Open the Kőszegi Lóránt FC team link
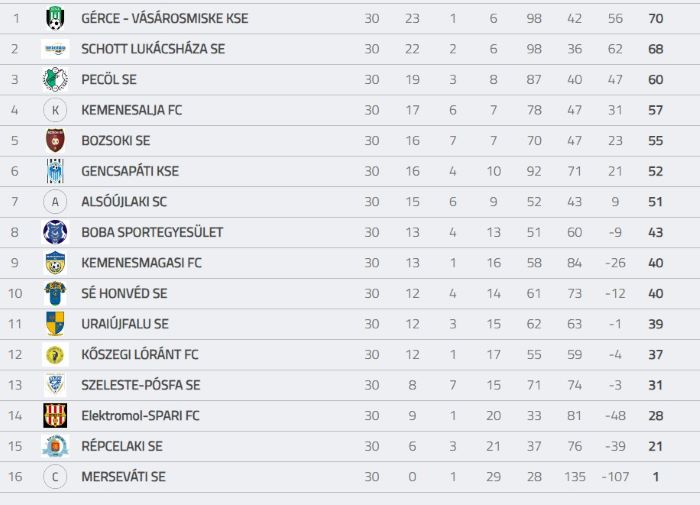This screenshot has height=505, width=700. point(140,355)
